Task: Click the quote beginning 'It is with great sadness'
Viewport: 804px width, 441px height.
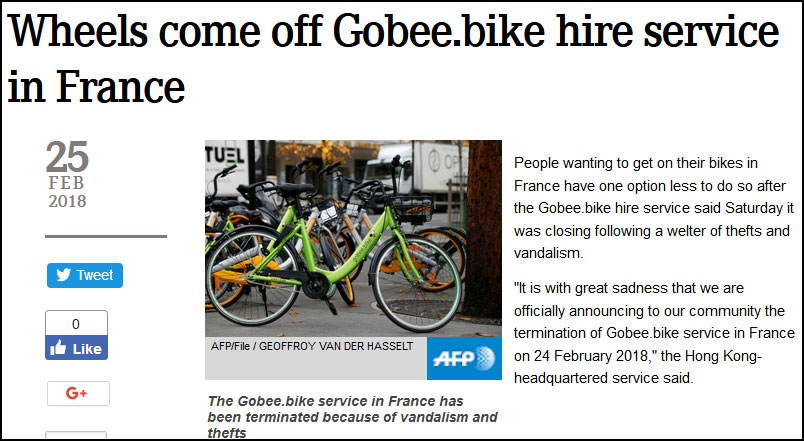Action: pos(654,333)
